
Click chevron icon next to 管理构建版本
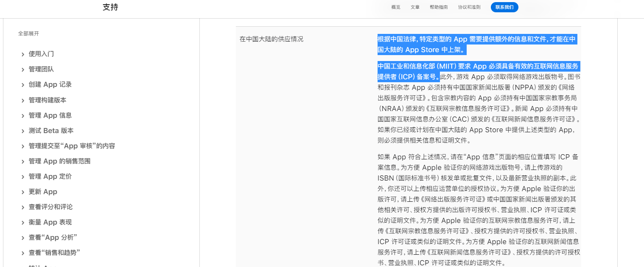click(23, 100)
